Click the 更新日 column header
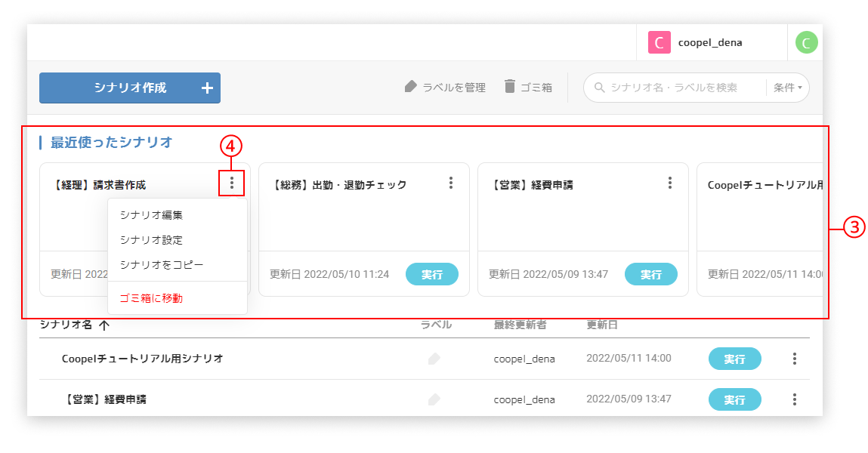The width and height of the screenshot is (868, 453). point(602,325)
